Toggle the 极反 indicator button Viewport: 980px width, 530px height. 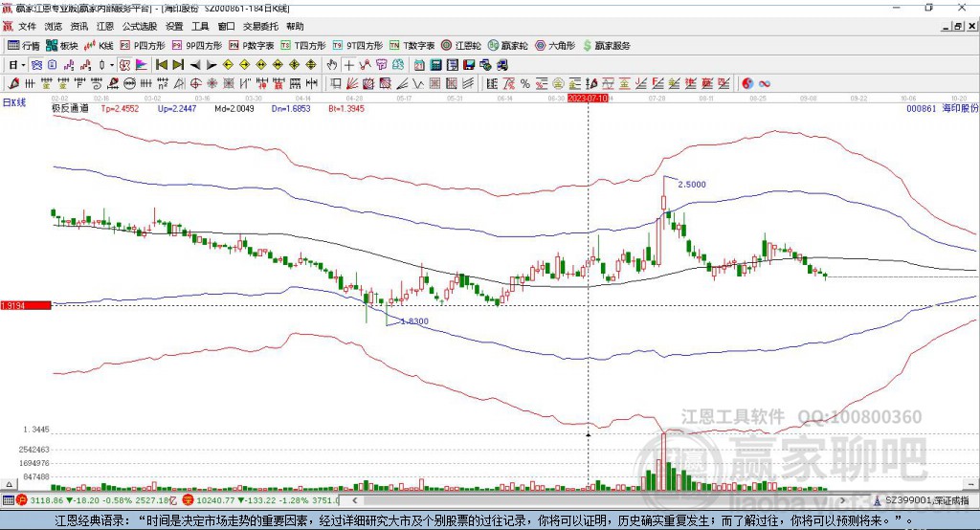[x=125, y=65]
